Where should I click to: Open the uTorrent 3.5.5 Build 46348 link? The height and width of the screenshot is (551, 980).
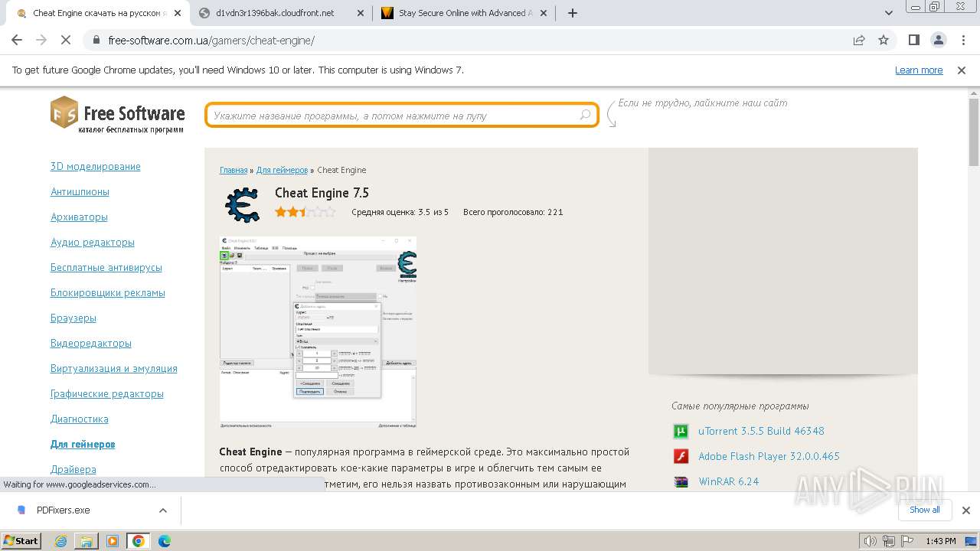[761, 431]
